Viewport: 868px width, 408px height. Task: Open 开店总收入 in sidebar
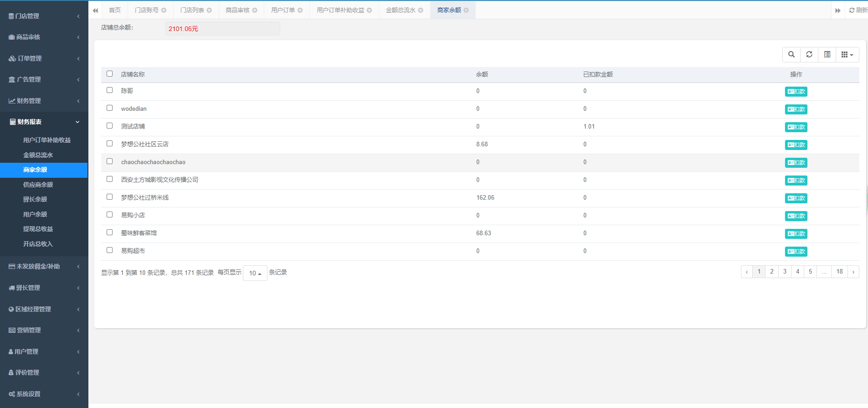coord(44,244)
